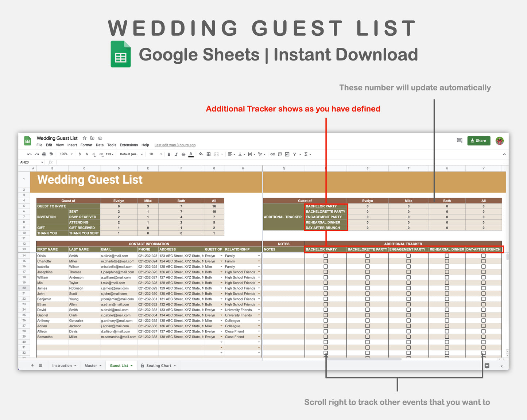
Task: Toggle bold formatting
Action: (169, 154)
